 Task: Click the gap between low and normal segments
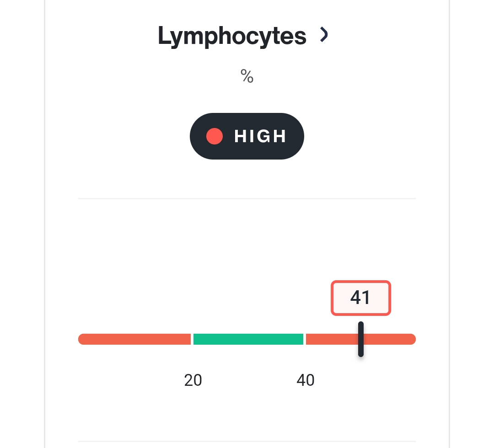pos(192,339)
